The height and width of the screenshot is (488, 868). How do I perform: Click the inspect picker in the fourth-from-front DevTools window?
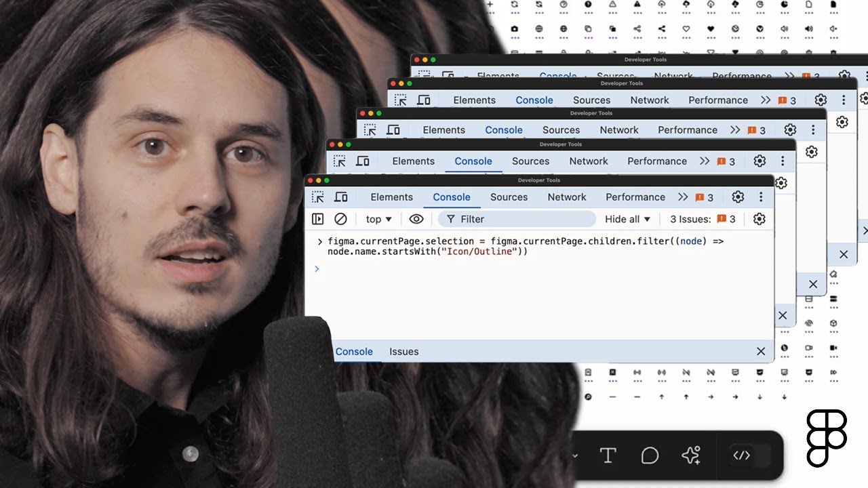400,100
